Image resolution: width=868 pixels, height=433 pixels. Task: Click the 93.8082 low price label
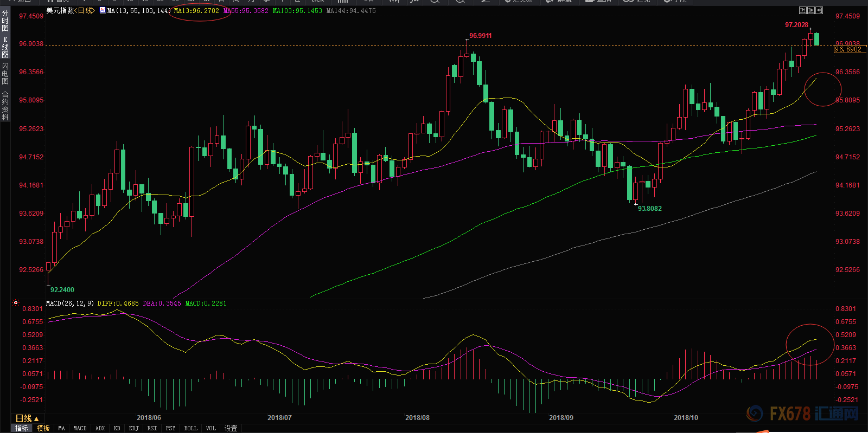coord(650,209)
